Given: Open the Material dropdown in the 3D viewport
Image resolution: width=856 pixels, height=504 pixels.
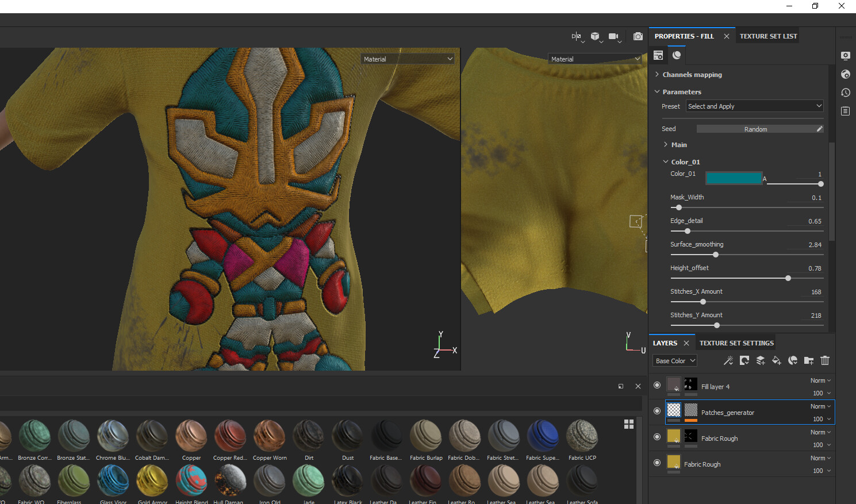Looking at the screenshot, I should pos(408,59).
